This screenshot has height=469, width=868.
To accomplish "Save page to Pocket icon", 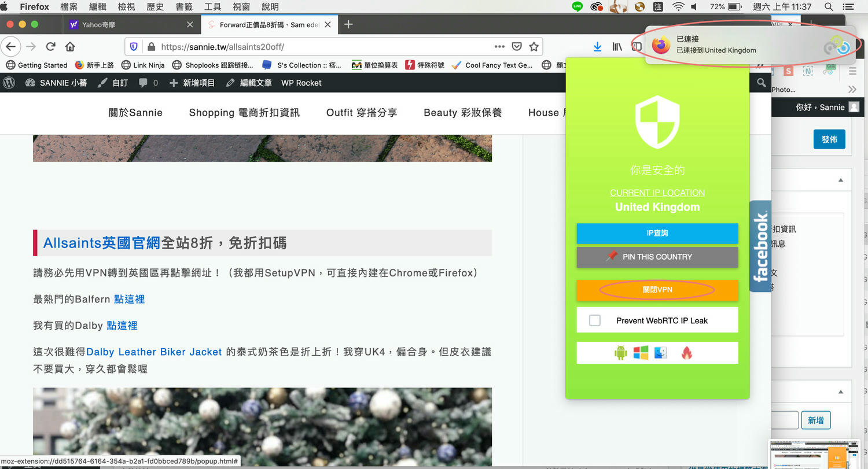I will coord(517,47).
